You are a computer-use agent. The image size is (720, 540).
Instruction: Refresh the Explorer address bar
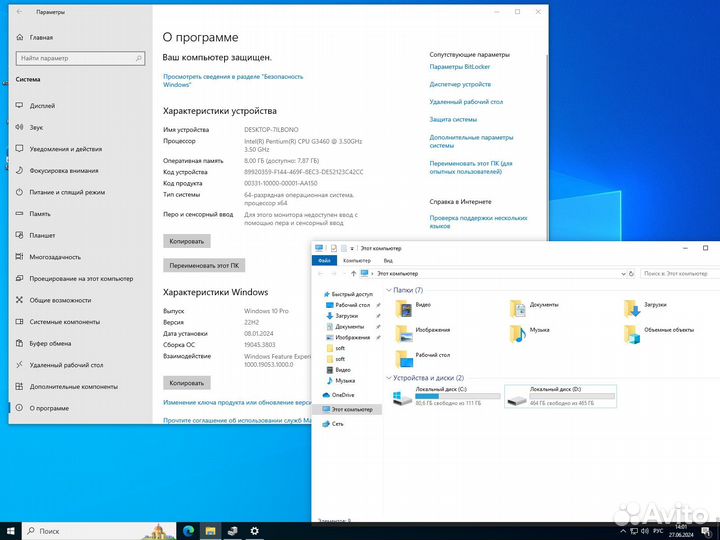pos(631,273)
